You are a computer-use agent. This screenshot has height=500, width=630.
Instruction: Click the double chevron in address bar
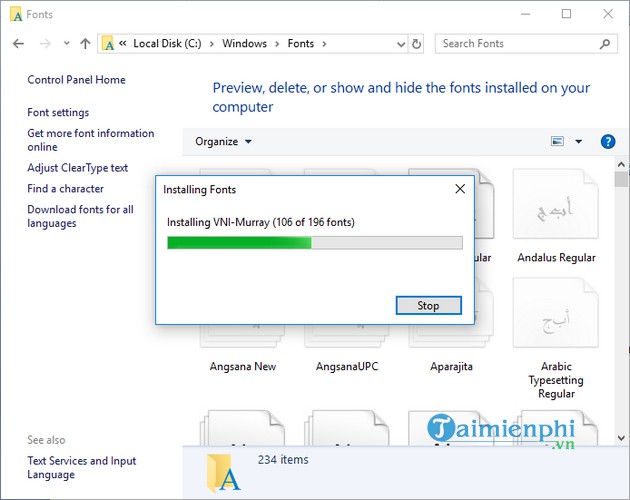(x=123, y=43)
